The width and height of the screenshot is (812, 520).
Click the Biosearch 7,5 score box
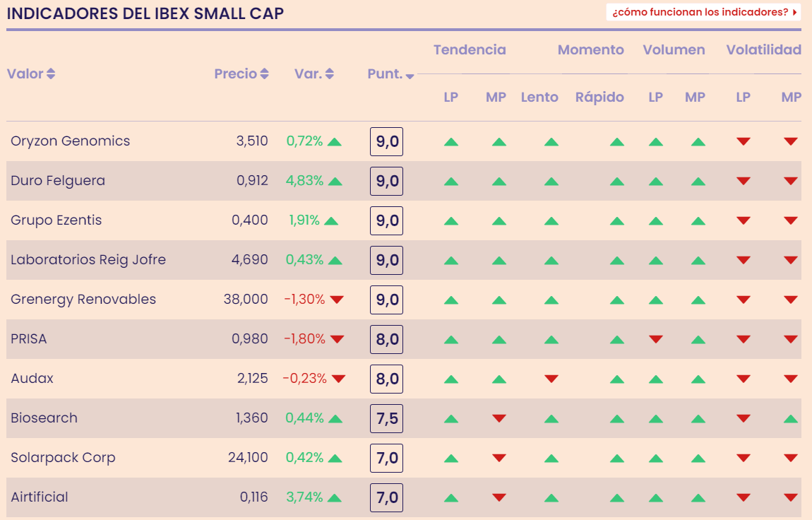[386, 419]
